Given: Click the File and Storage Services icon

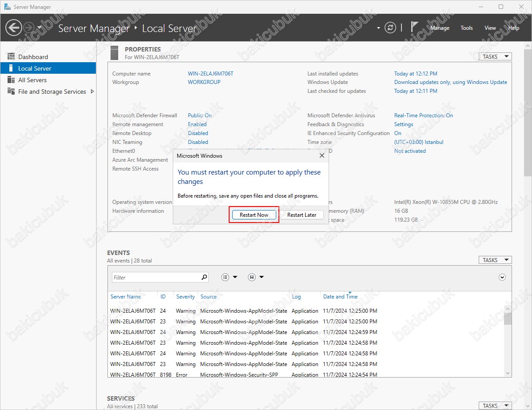Looking at the screenshot, I should click(11, 91).
